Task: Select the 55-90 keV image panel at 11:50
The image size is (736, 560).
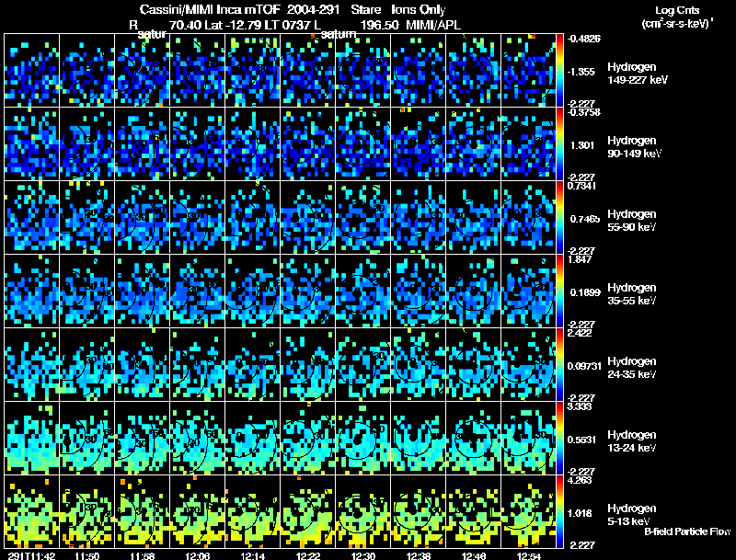Action: (x=86, y=218)
